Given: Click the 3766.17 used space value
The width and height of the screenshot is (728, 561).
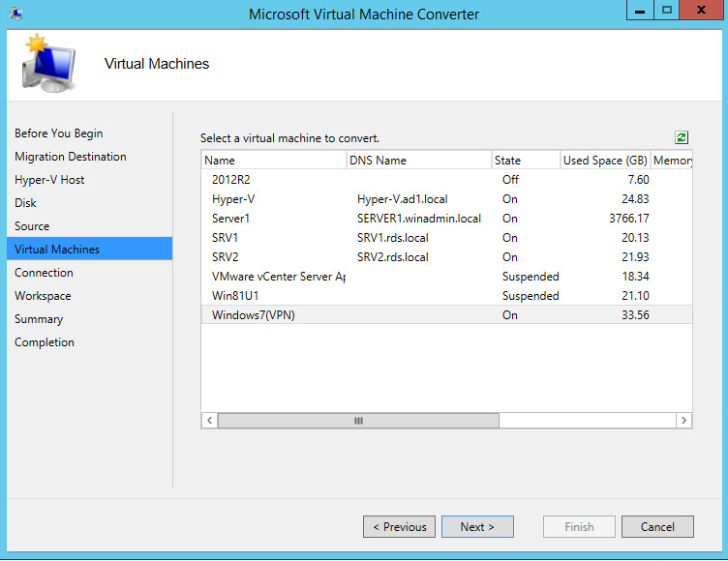Looking at the screenshot, I should (628, 218).
